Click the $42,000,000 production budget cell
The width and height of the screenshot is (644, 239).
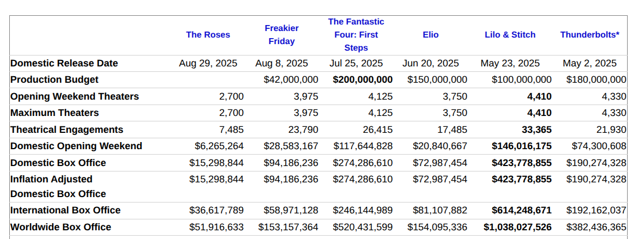[291, 79]
